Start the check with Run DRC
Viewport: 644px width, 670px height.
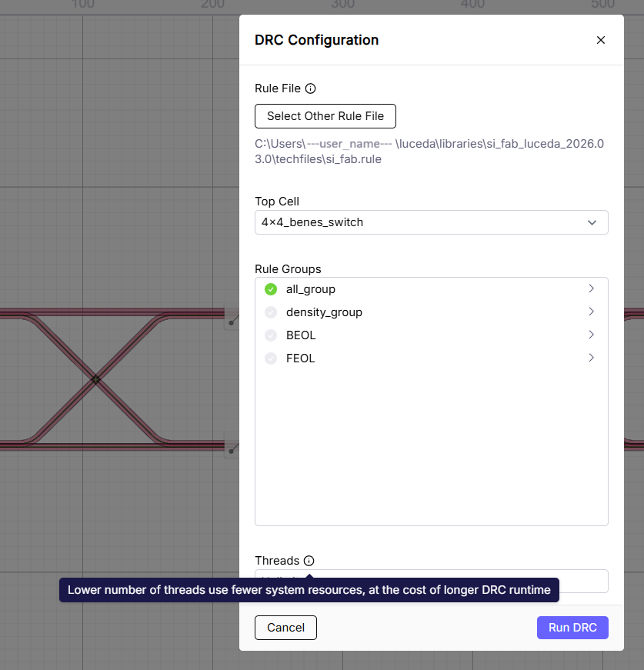coord(572,628)
